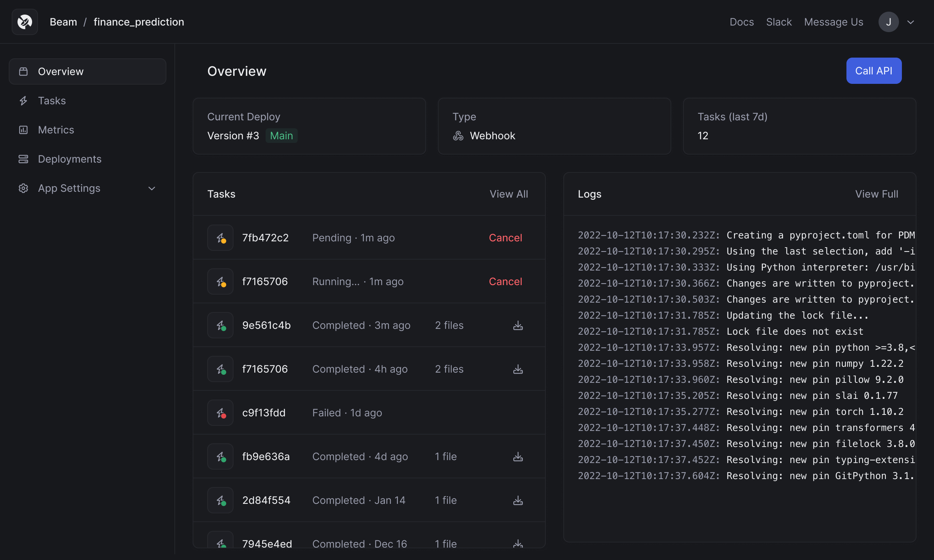Open View All tasks
This screenshot has width=934, height=560.
click(x=509, y=194)
